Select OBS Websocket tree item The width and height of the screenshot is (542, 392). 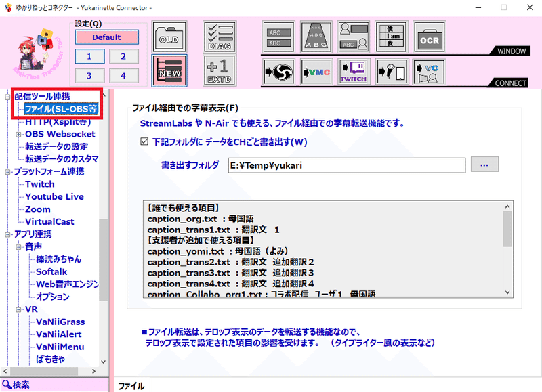(x=60, y=134)
